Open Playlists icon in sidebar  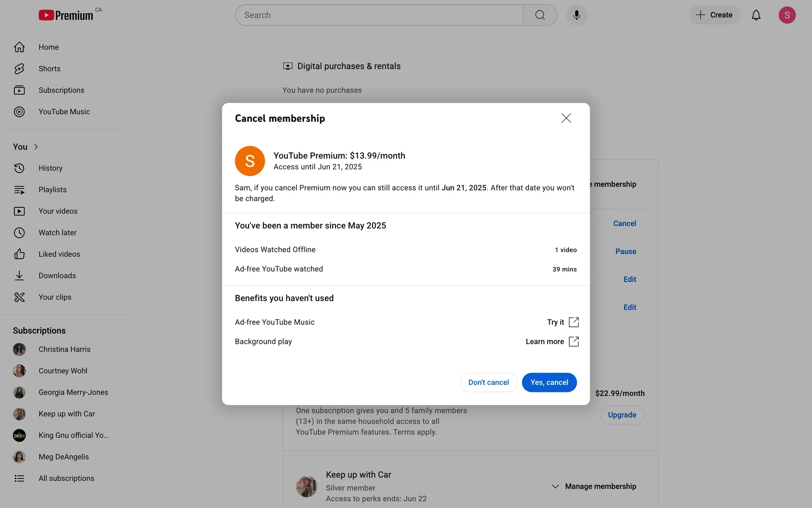(x=19, y=190)
